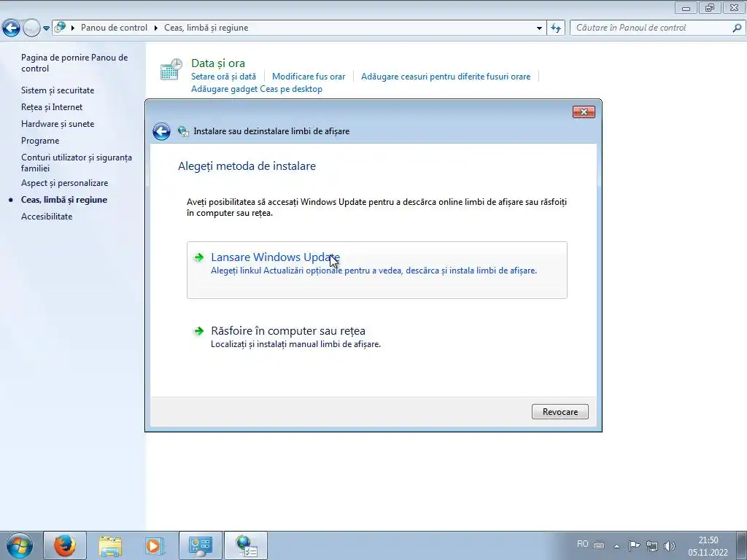Click 'Ceas, limbă și regiune' breadcrumb

point(206,28)
